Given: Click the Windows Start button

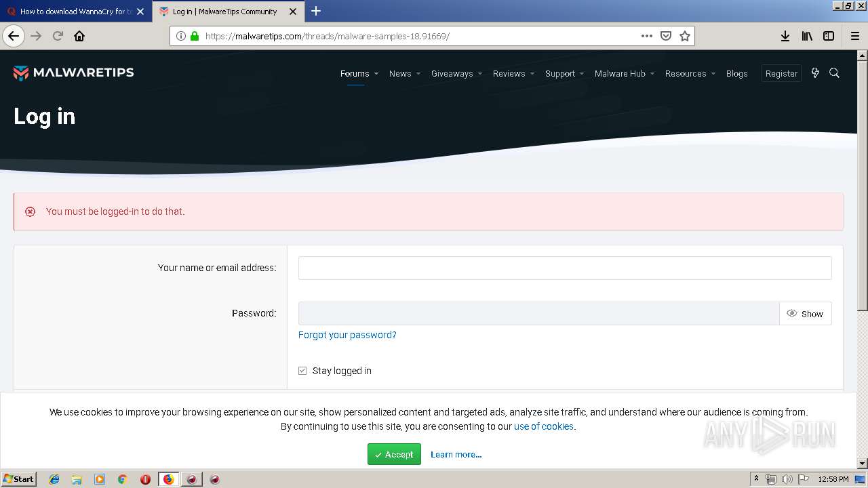Looking at the screenshot, I should (x=18, y=479).
